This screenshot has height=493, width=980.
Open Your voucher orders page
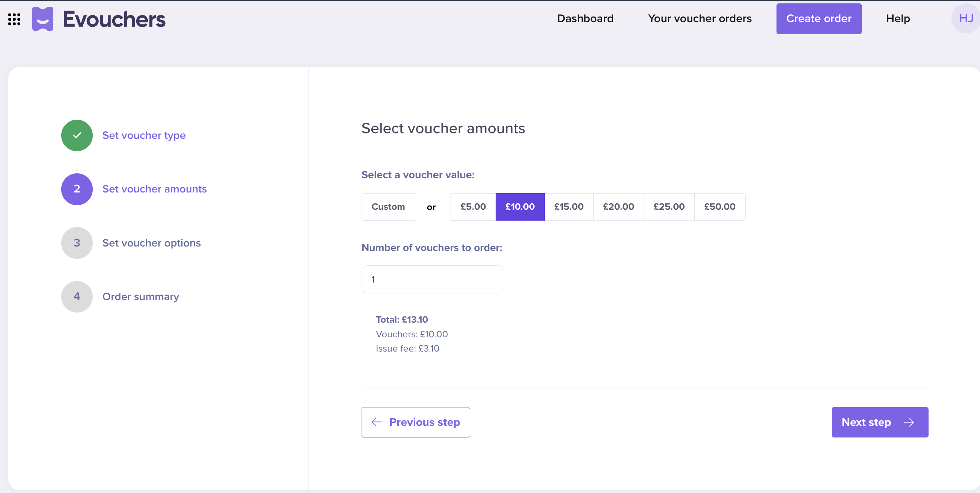pos(700,19)
